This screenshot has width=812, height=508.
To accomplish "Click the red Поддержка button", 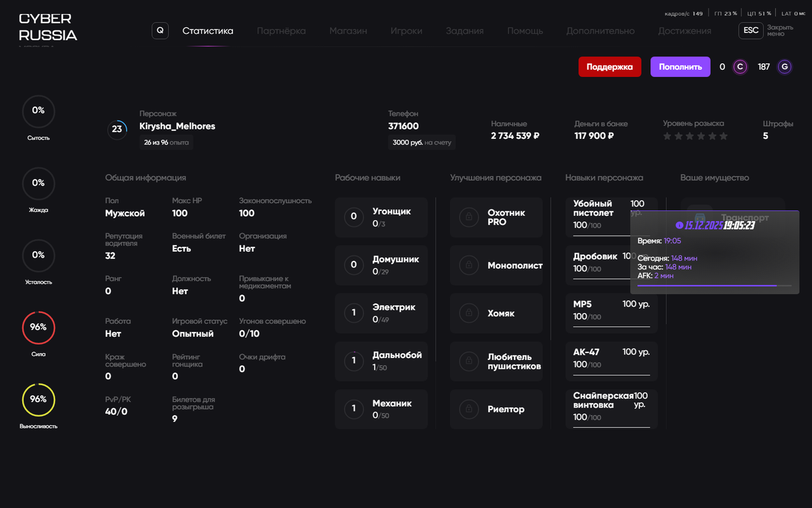I will pyautogui.click(x=610, y=67).
